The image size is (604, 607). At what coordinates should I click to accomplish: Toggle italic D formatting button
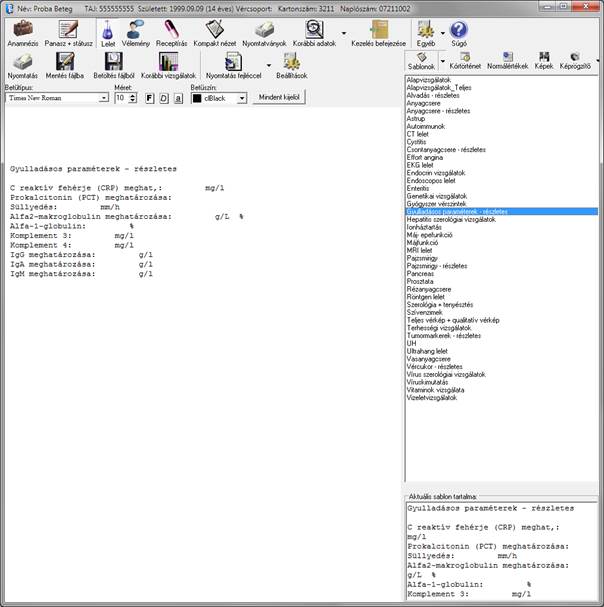coord(164,98)
